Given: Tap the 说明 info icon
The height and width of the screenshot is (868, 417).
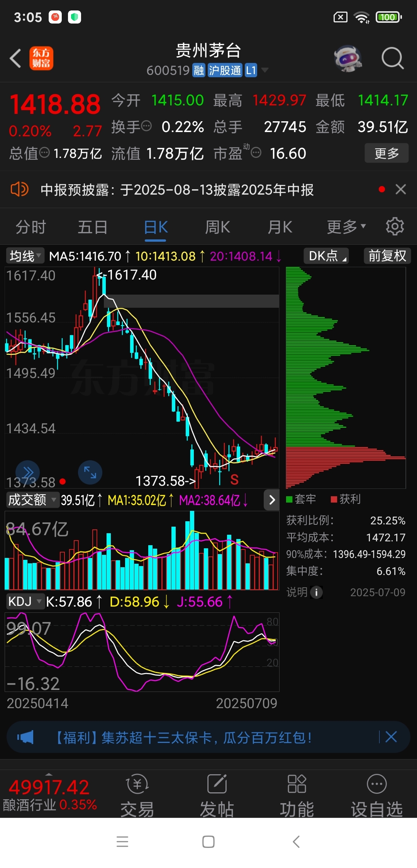Looking at the screenshot, I should (x=316, y=592).
